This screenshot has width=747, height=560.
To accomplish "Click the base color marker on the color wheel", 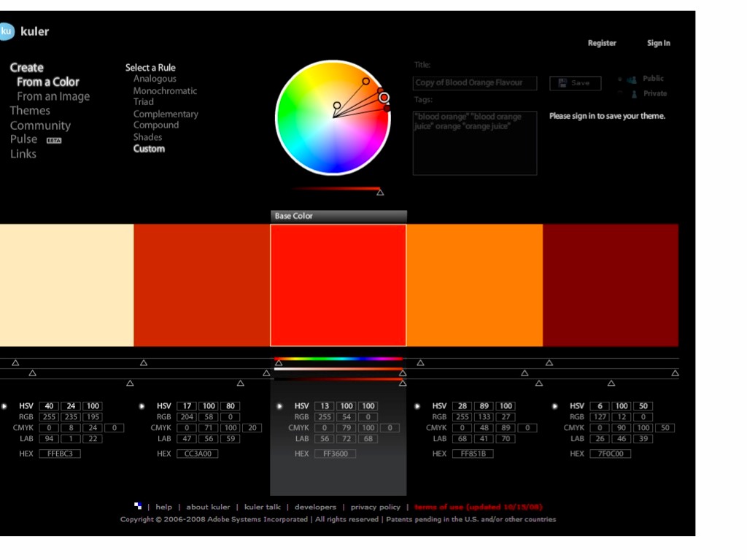I will 384,98.
